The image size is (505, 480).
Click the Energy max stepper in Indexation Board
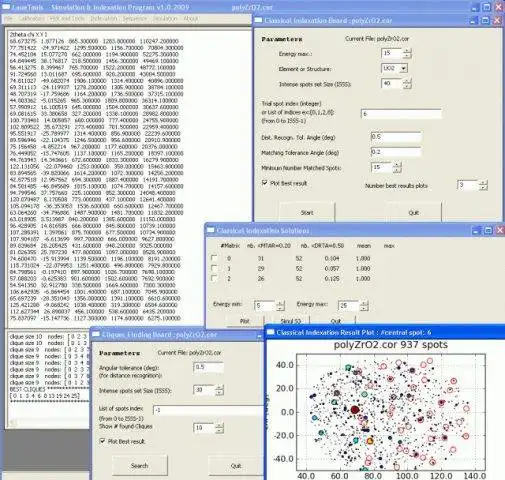407,53
